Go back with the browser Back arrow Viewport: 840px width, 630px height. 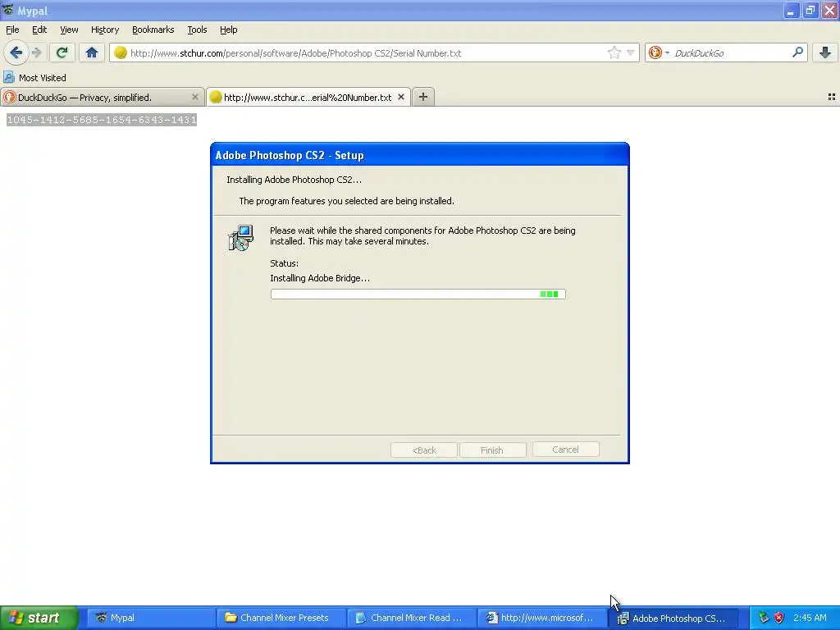coord(16,52)
